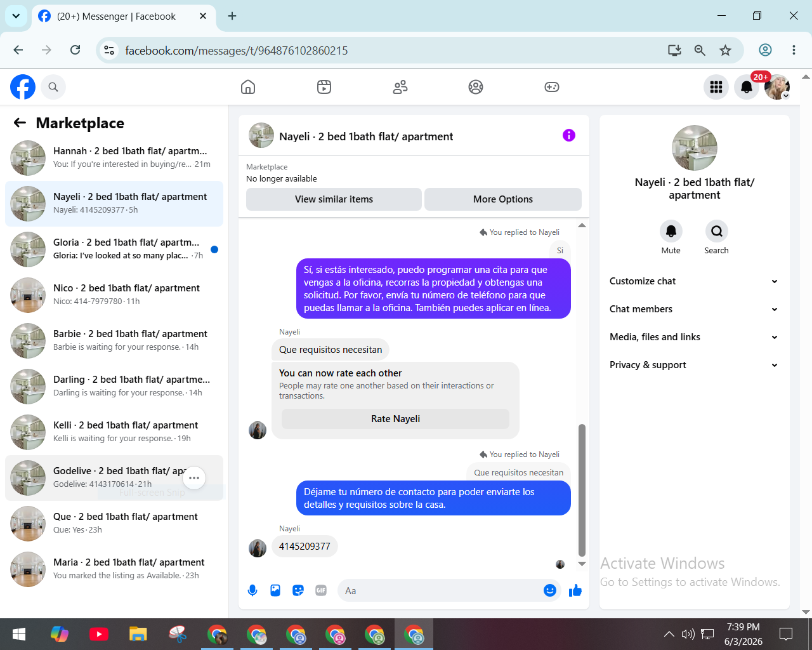Screen dimensions: 812x650
Task: Open the Windows notification center icon
Action: pyautogui.click(x=786, y=634)
